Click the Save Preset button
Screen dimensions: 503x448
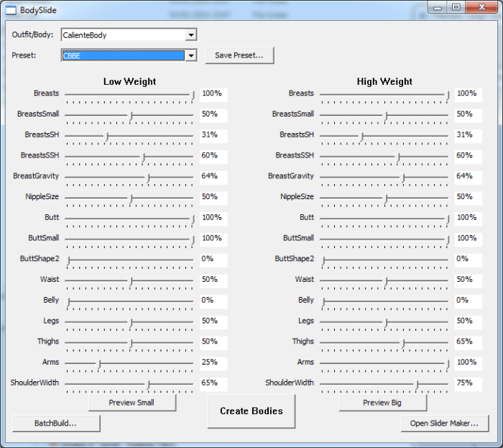coord(239,55)
